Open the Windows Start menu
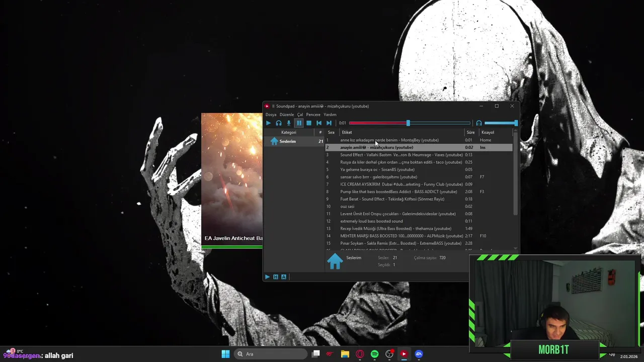644x362 pixels. tap(225, 354)
